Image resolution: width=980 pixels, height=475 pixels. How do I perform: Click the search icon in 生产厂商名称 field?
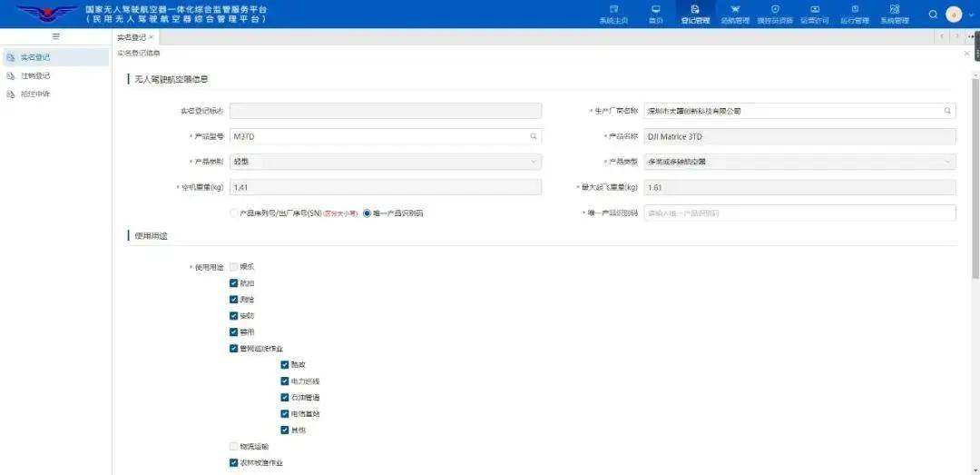(947, 111)
